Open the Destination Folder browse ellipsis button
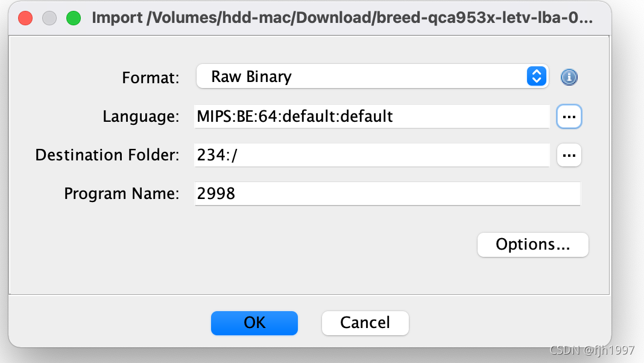Viewport: 644px width, 363px height. [x=569, y=155]
